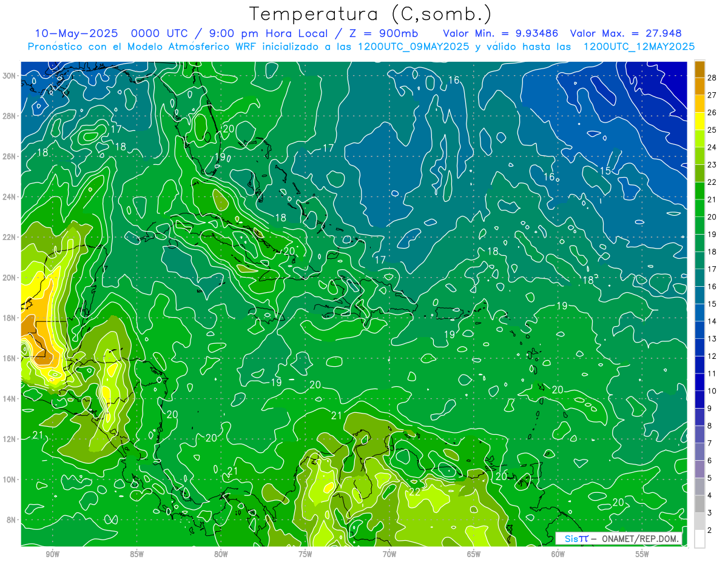This screenshot has width=728, height=562.
Task: Click the dark orange swatch above colorbar 28
Action: [x=699, y=69]
